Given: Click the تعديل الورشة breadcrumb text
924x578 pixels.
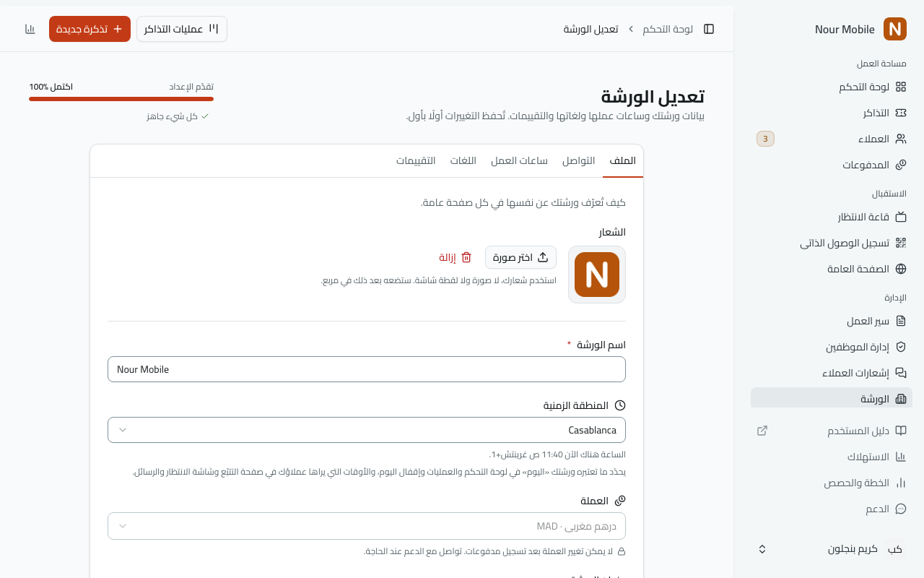Looking at the screenshot, I should (x=591, y=29).
